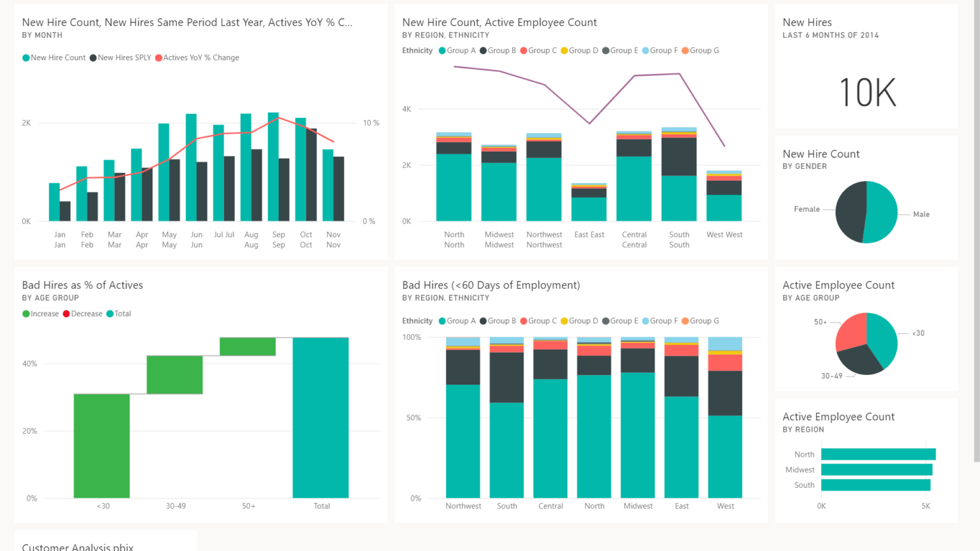Select the North bar in Active Employee Count by region
Screen dimensions: 980x551
pos(879,454)
